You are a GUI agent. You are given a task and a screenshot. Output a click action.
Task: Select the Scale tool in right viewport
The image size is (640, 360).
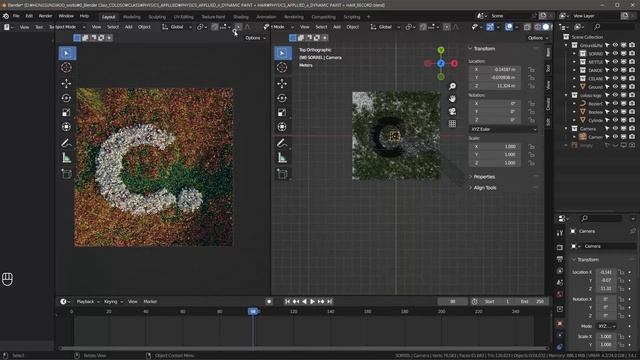tap(282, 113)
